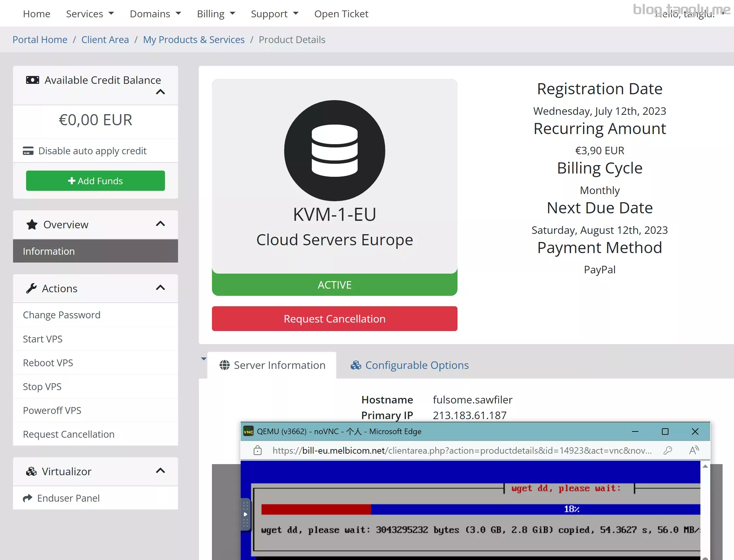Image resolution: width=734 pixels, height=560 pixels.
Task: Click Reboot VPS in Actions
Action: pyautogui.click(x=95, y=363)
